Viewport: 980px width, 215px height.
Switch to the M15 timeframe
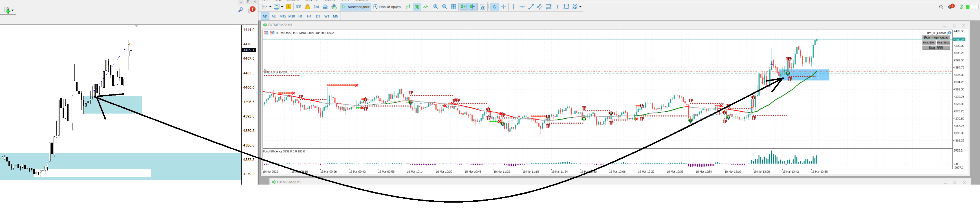283,16
